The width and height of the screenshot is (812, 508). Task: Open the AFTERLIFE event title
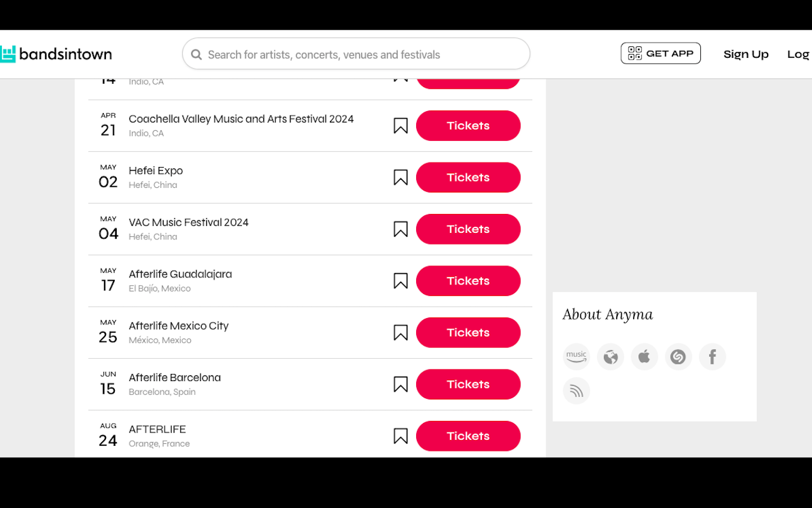point(157,429)
